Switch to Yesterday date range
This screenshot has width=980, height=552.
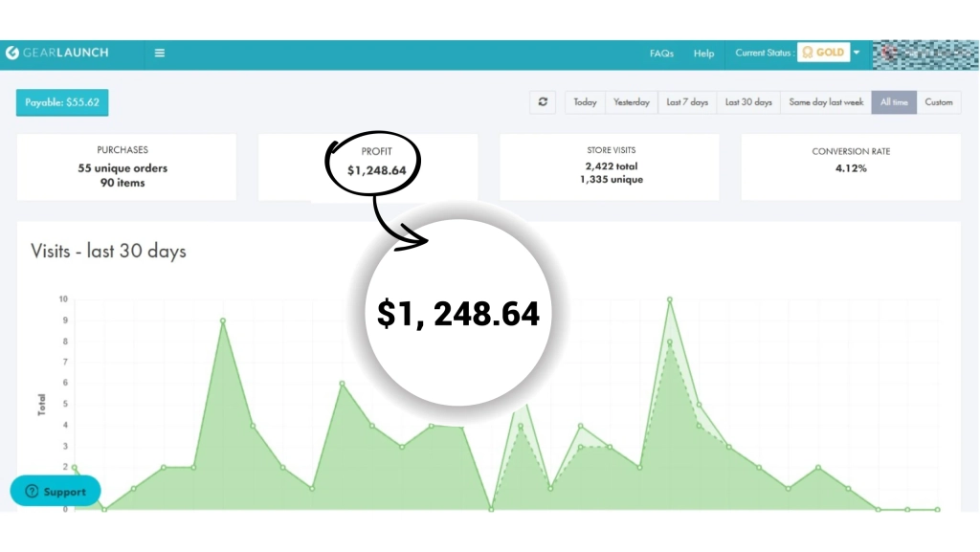(631, 102)
